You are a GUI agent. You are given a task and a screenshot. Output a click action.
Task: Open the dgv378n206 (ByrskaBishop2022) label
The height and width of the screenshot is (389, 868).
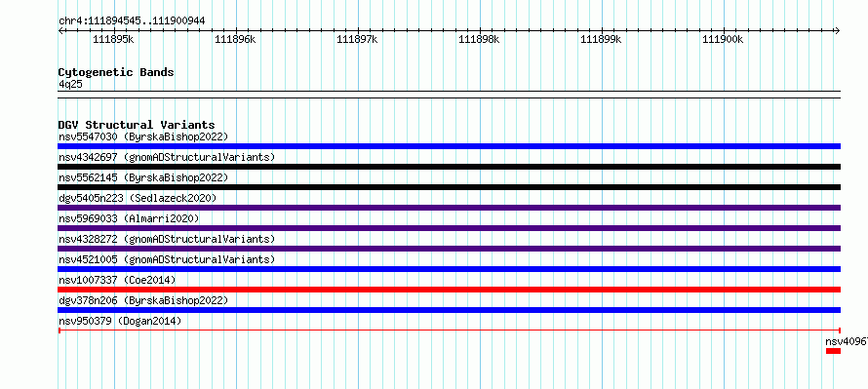(143, 300)
